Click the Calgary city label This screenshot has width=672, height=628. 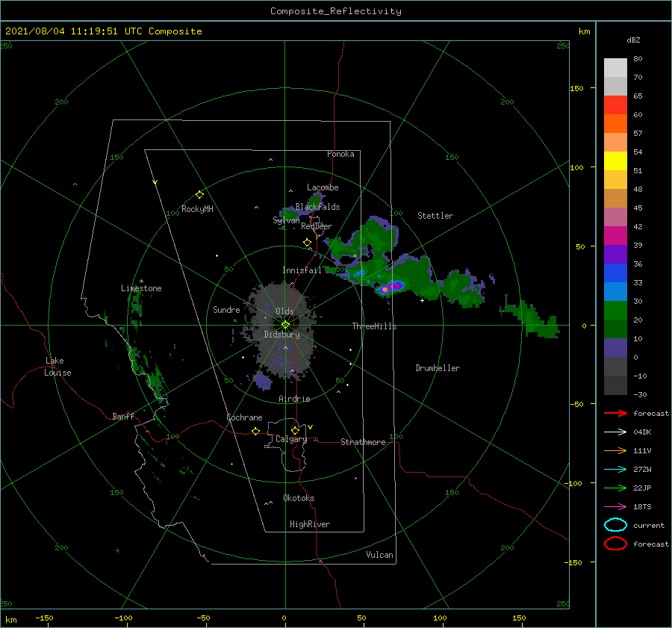point(291,439)
